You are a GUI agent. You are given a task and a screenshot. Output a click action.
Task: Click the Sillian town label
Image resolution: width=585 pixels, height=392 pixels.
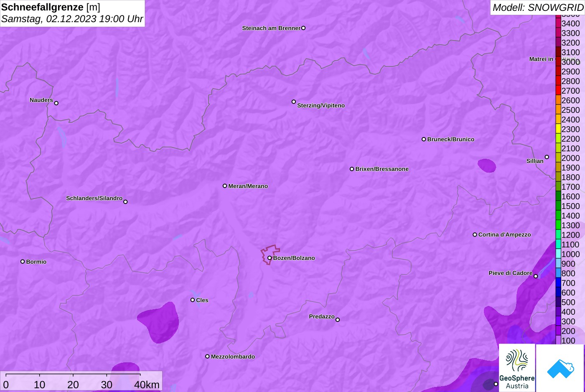(535, 161)
